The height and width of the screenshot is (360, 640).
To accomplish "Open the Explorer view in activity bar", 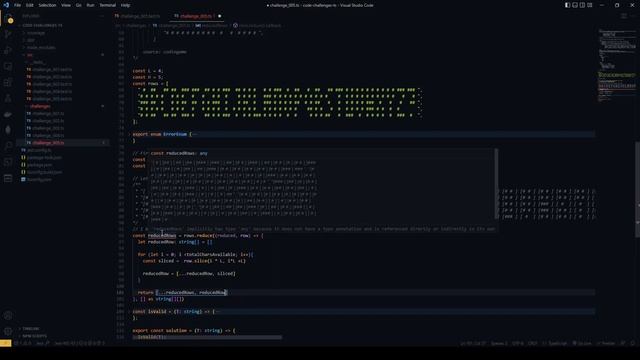I will pyautogui.click(x=8, y=19).
